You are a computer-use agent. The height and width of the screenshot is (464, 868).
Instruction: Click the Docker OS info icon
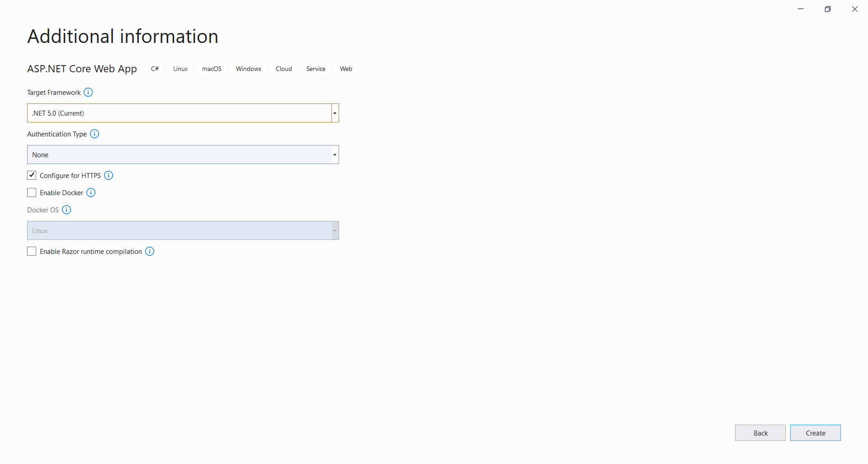click(x=66, y=210)
